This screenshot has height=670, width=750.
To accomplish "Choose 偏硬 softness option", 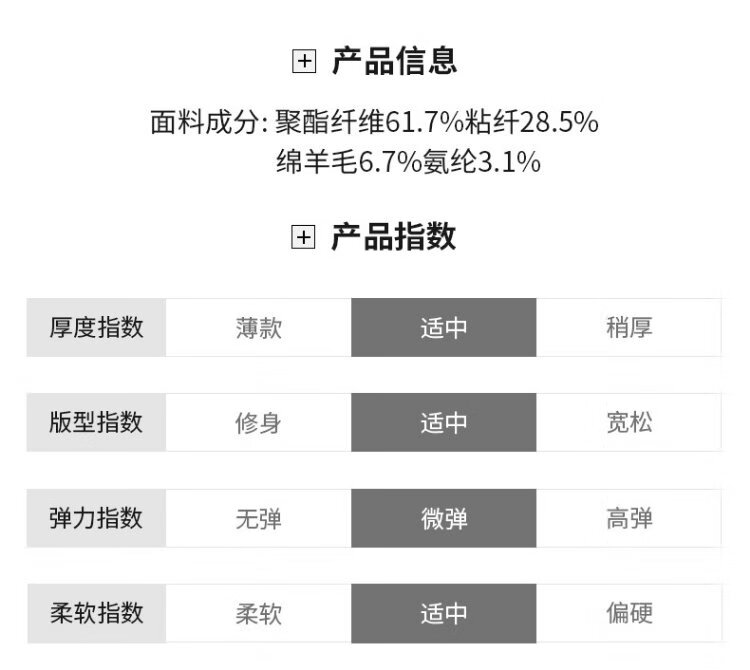I will click(x=629, y=613).
